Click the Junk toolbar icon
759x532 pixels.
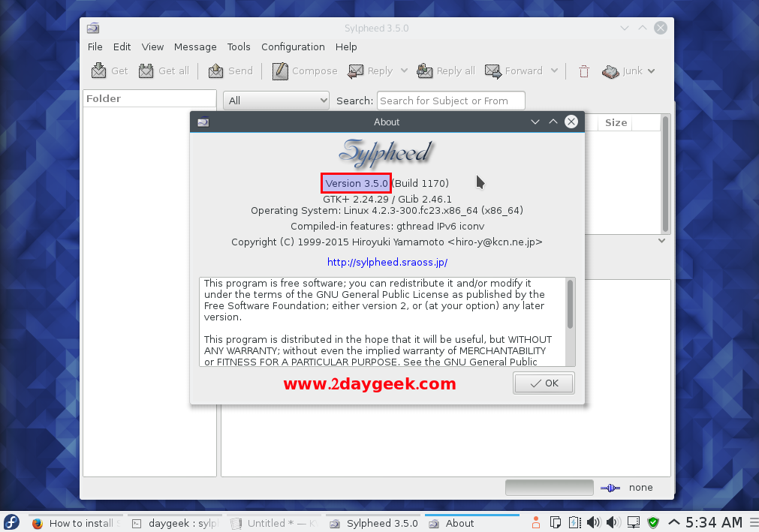pyautogui.click(x=610, y=71)
